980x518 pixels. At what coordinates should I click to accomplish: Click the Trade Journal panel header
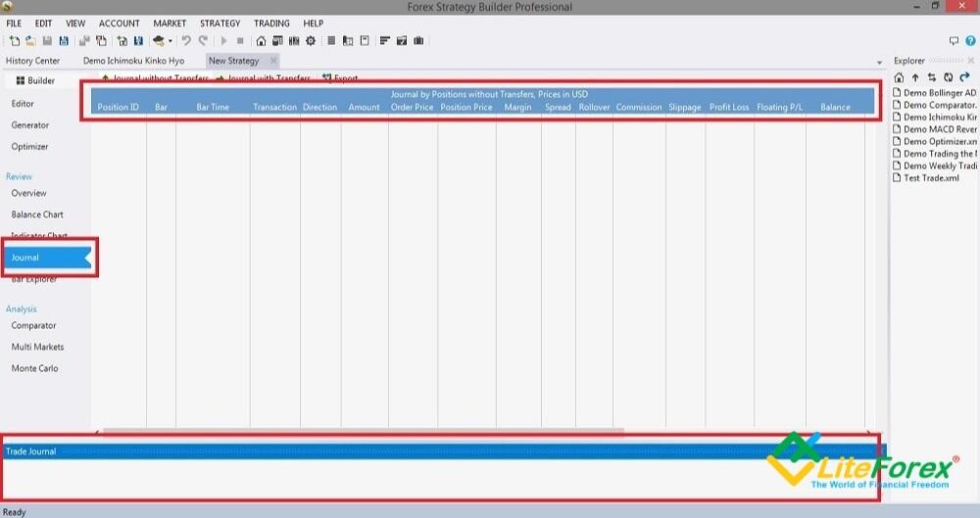[444, 451]
